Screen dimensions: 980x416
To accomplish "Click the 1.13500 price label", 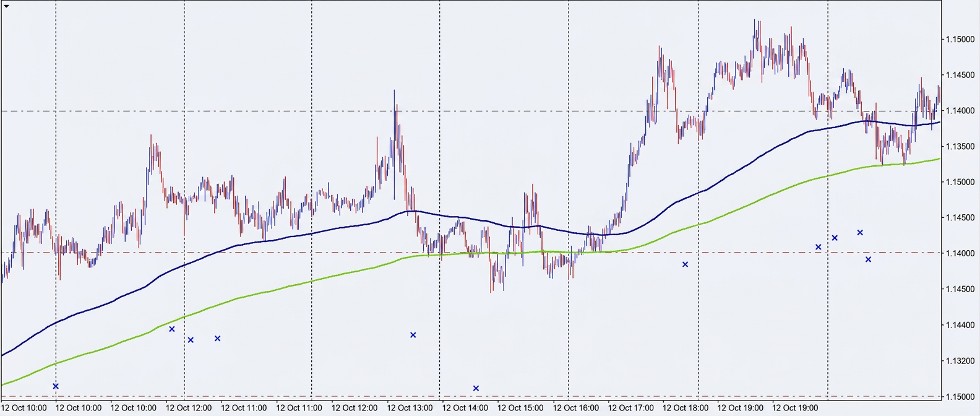I will pos(960,147).
